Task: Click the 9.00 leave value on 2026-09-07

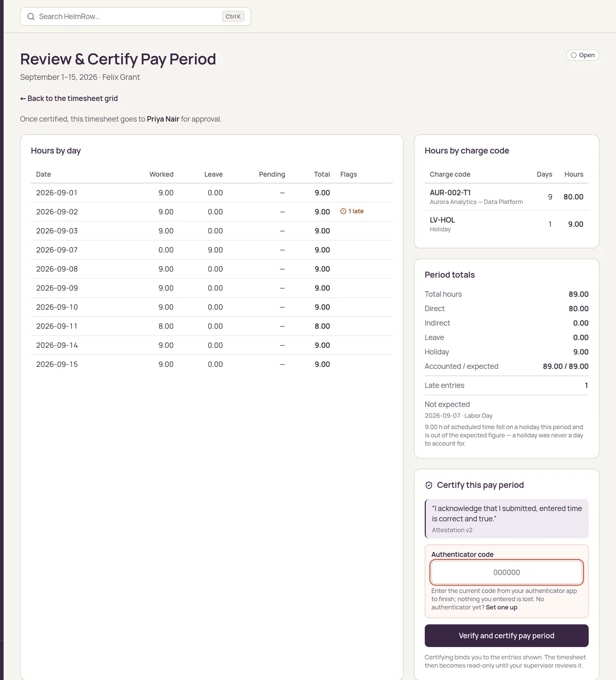Action: (x=215, y=250)
